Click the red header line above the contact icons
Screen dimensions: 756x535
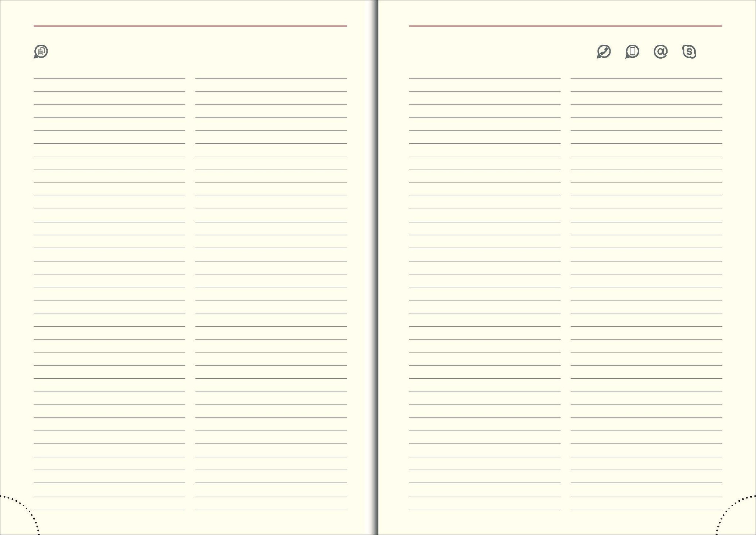(566, 26)
